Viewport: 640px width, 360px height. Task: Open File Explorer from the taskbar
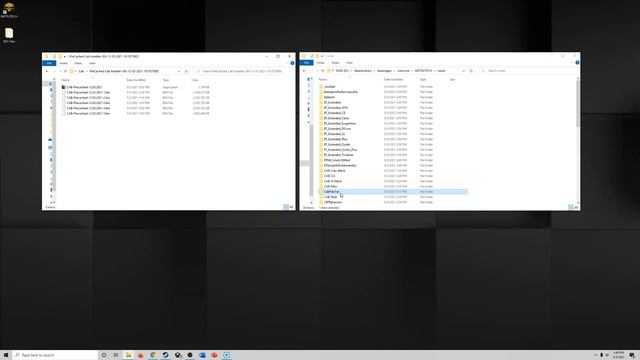tap(128, 355)
